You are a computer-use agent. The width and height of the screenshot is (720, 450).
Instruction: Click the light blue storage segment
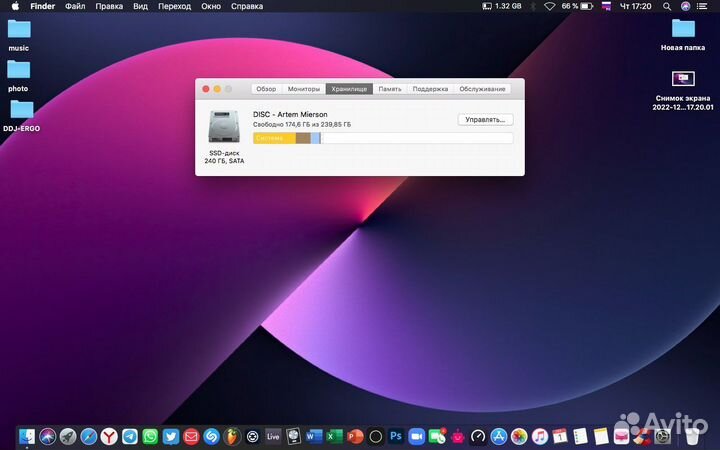pyautogui.click(x=315, y=138)
